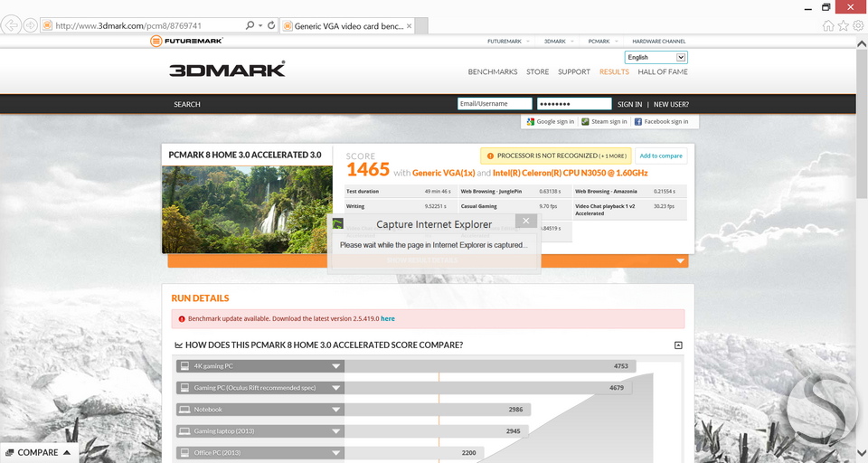Click the SEARCH link
Image resolution: width=868 pixels, height=463 pixels.
[187, 104]
